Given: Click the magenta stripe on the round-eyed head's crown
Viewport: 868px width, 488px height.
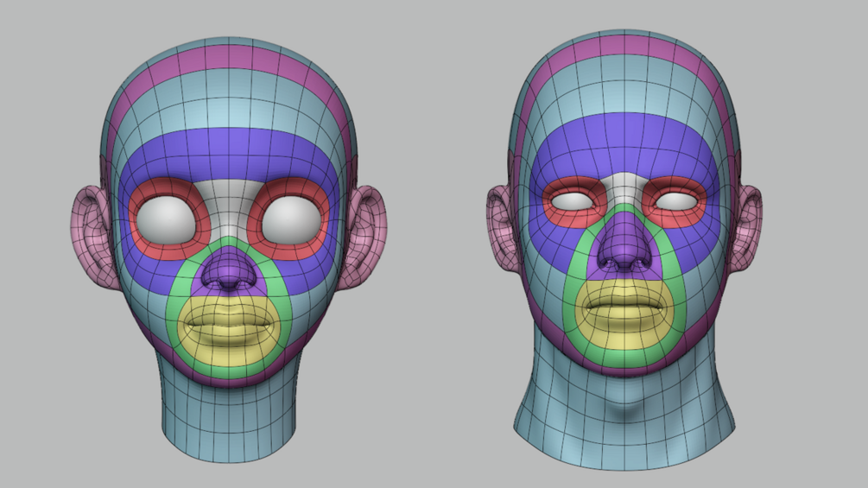Looking at the screenshot, I should coord(229,58).
